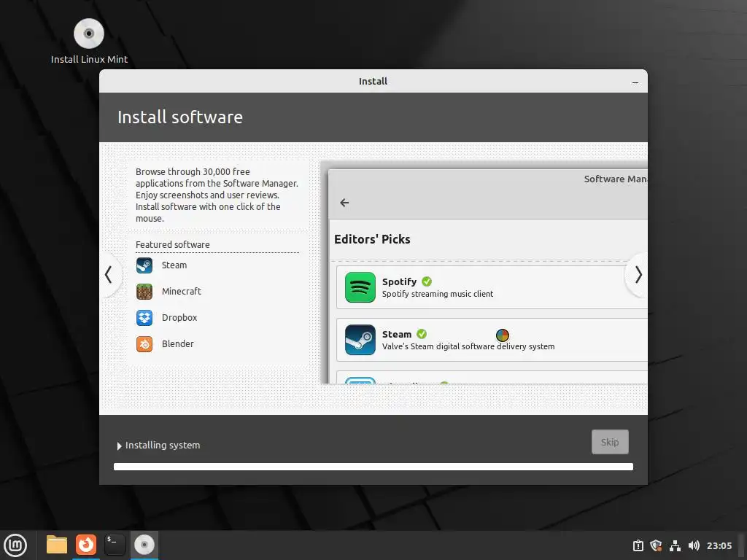Click the clipboard notification tray icon
Viewport: 747px width, 560px height.
click(638, 545)
